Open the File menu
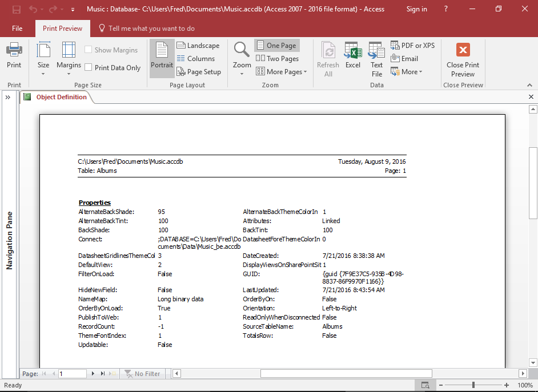The height and width of the screenshot is (392, 538). [17, 27]
